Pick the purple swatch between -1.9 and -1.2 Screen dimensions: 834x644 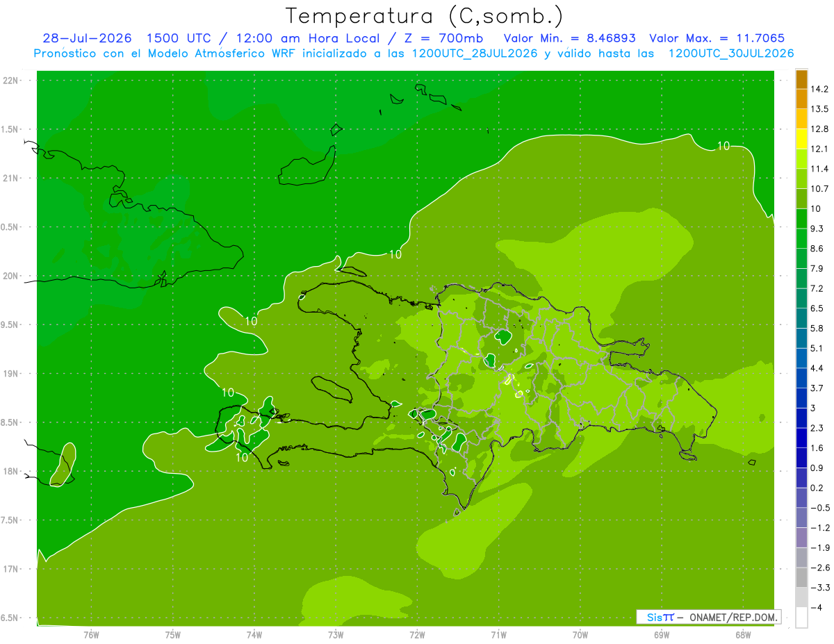(801, 538)
